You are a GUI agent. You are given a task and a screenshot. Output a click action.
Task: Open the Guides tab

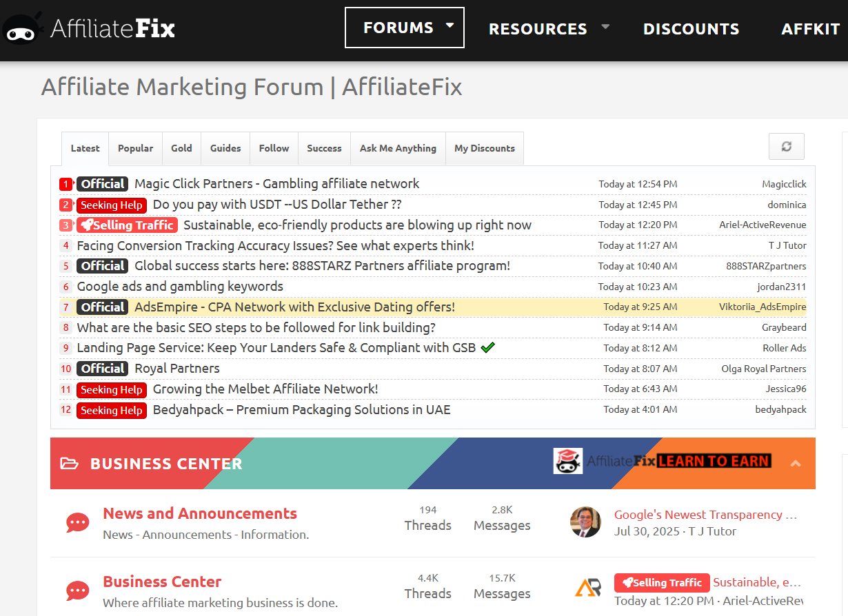tap(225, 148)
